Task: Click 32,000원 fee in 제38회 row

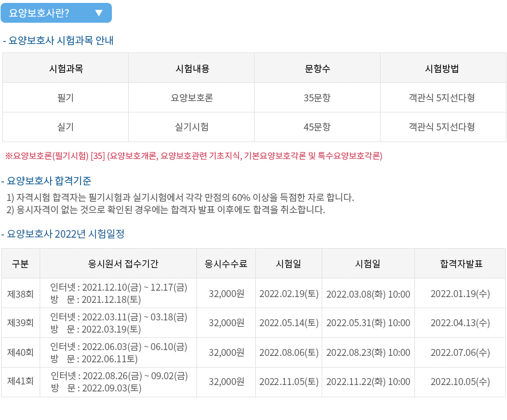Action: [x=226, y=294]
